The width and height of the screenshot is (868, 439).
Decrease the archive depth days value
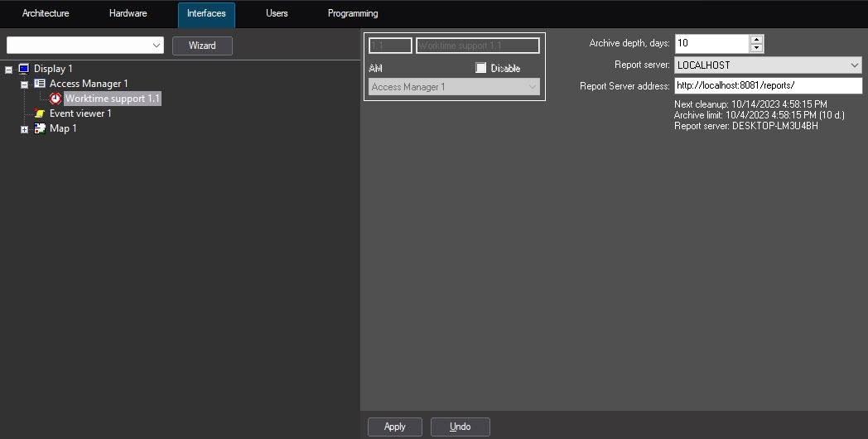[757, 47]
